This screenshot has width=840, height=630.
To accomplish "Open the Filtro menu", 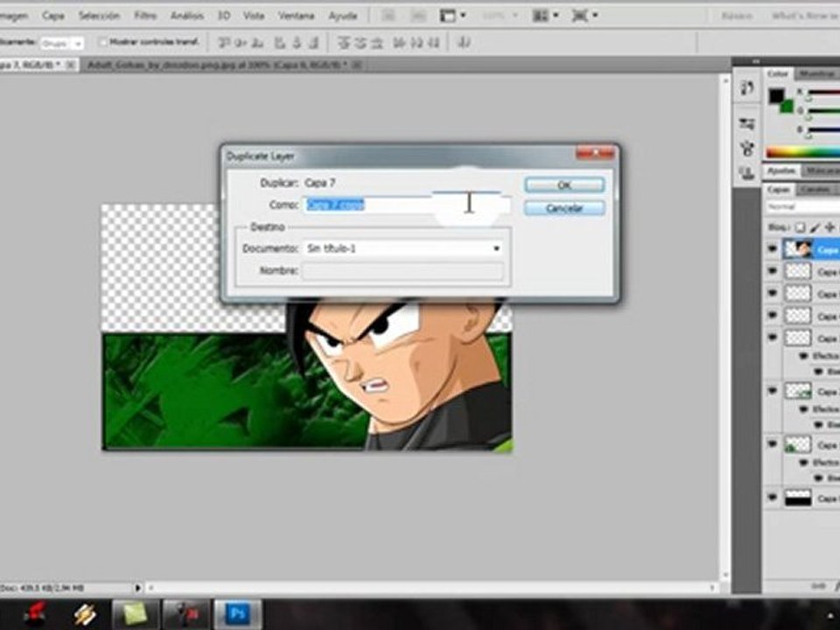I will 145,16.
